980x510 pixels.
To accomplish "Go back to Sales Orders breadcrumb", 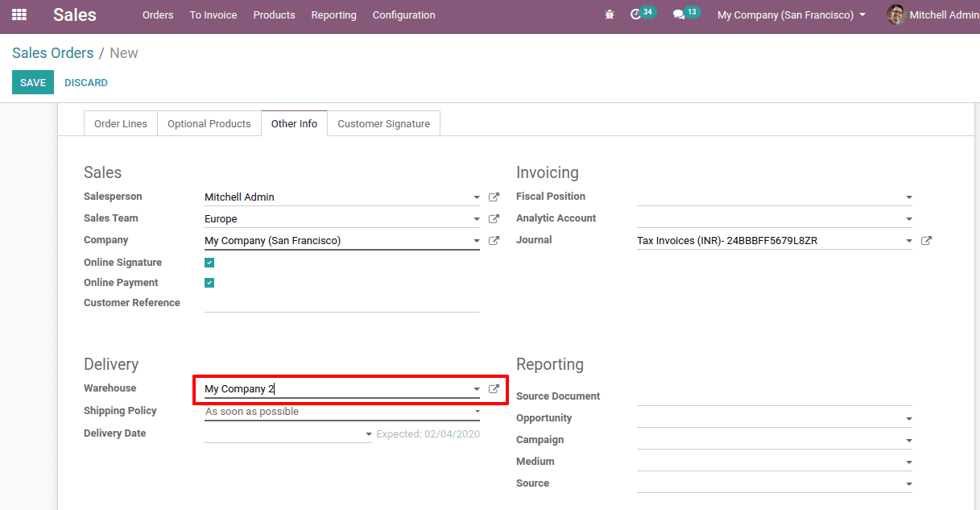I will click(x=53, y=53).
